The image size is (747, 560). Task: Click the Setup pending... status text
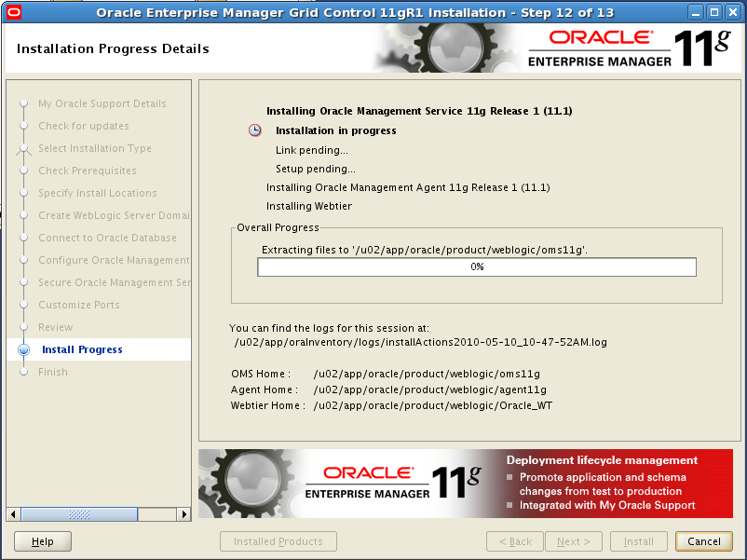click(316, 169)
